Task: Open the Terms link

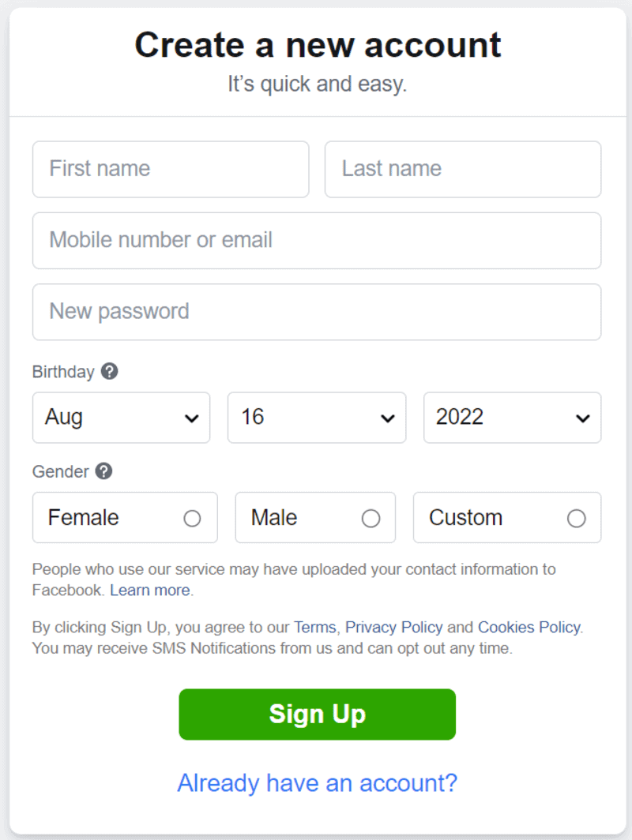Action: pyautogui.click(x=314, y=628)
